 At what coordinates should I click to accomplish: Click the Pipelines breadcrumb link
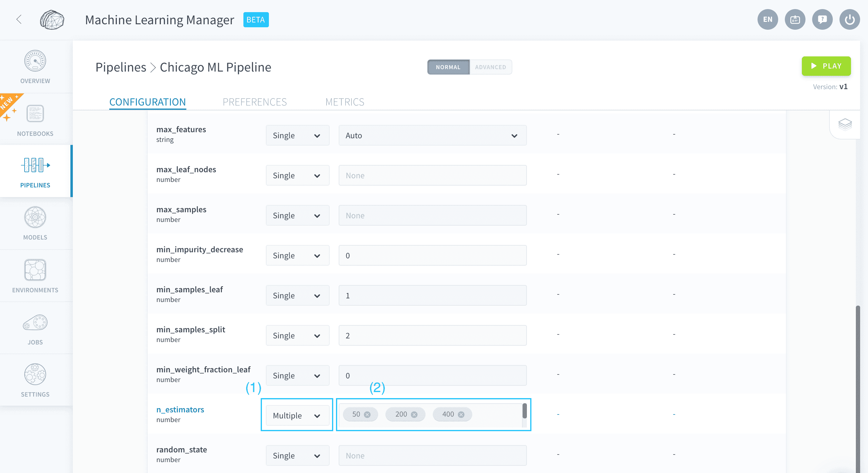pyautogui.click(x=121, y=67)
